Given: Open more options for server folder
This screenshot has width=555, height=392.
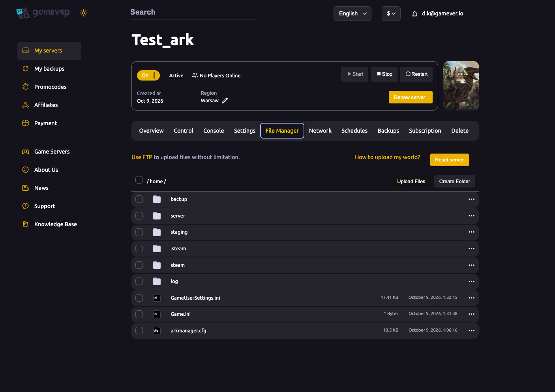Looking at the screenshot, I should point(471,216).
